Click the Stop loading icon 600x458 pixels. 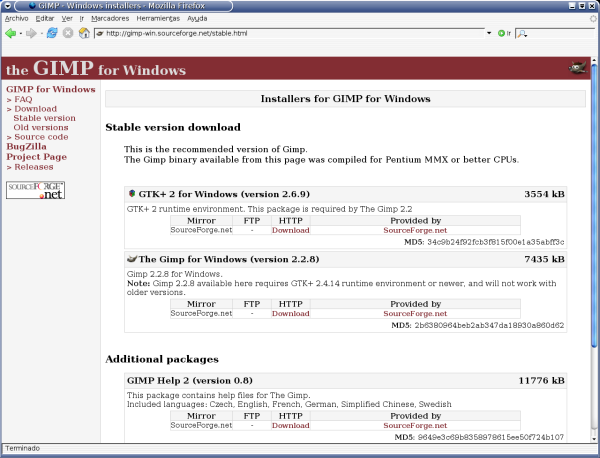point(68,33)
